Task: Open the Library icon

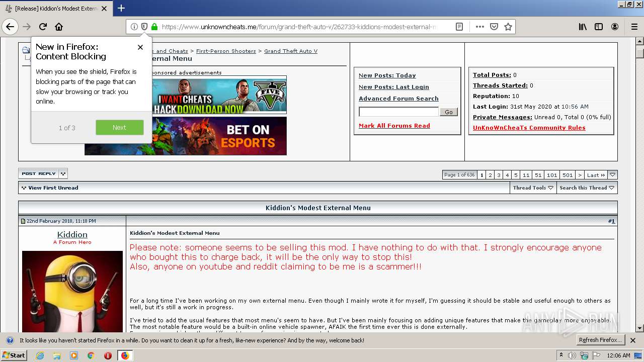Action: pyautogui.click(x=583, y=27)
